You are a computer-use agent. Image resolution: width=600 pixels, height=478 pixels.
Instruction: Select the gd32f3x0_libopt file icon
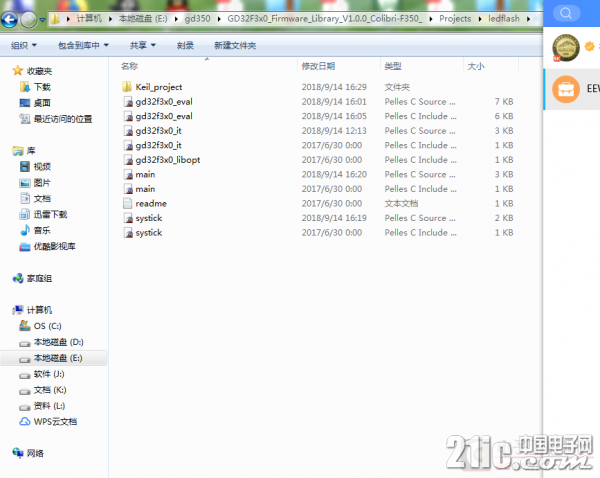tap(128, 160)
